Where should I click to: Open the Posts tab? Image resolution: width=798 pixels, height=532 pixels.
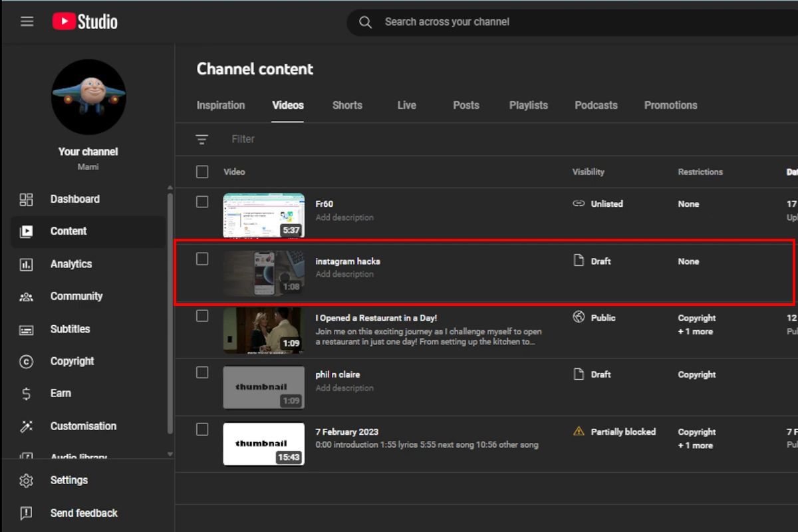click(466, 105)
